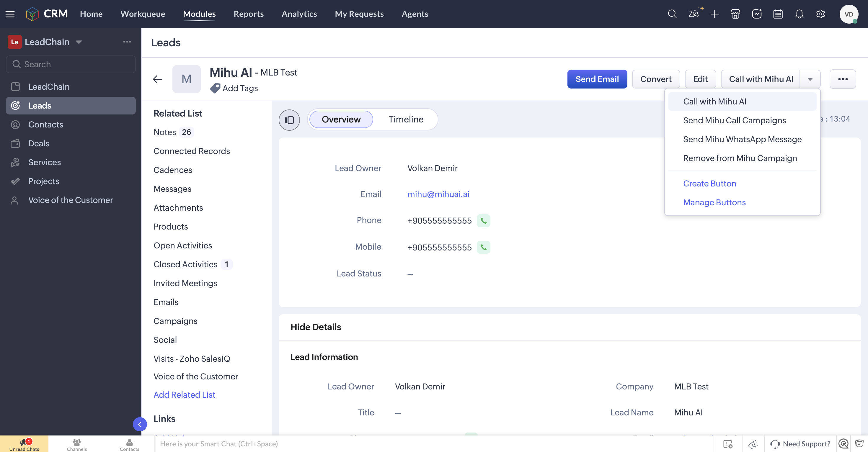Collapse the Hide Details section
Viewport: 868px width, 452px height.
click(x=316, y=327)
